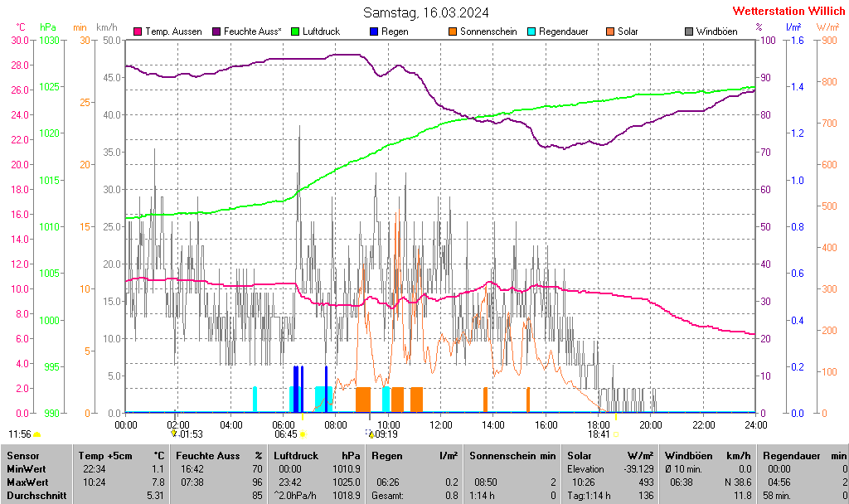Click the Sonnenschein legend label
Screen dimensions: 849x504
[488, 31]
